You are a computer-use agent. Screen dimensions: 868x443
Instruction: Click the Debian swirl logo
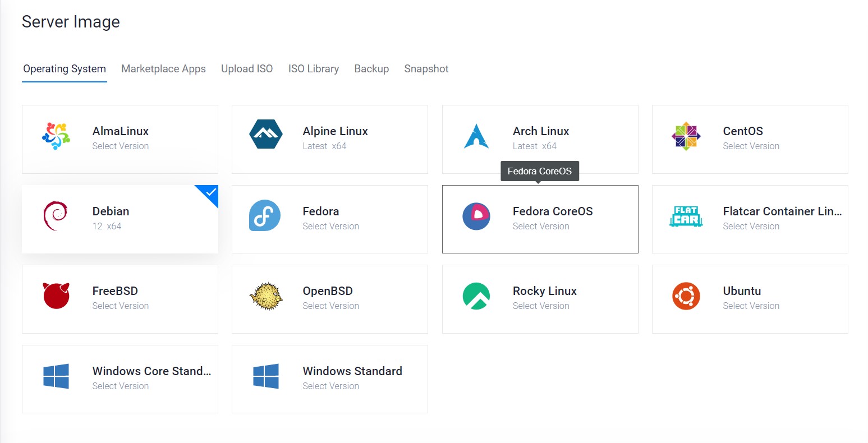click(56, 216)
